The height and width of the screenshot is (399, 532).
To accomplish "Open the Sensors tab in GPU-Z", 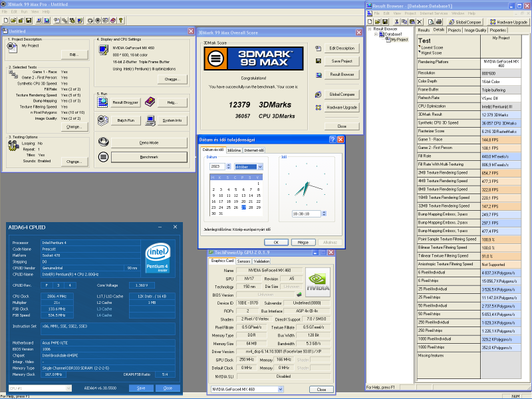I will [x=243, y=261].
